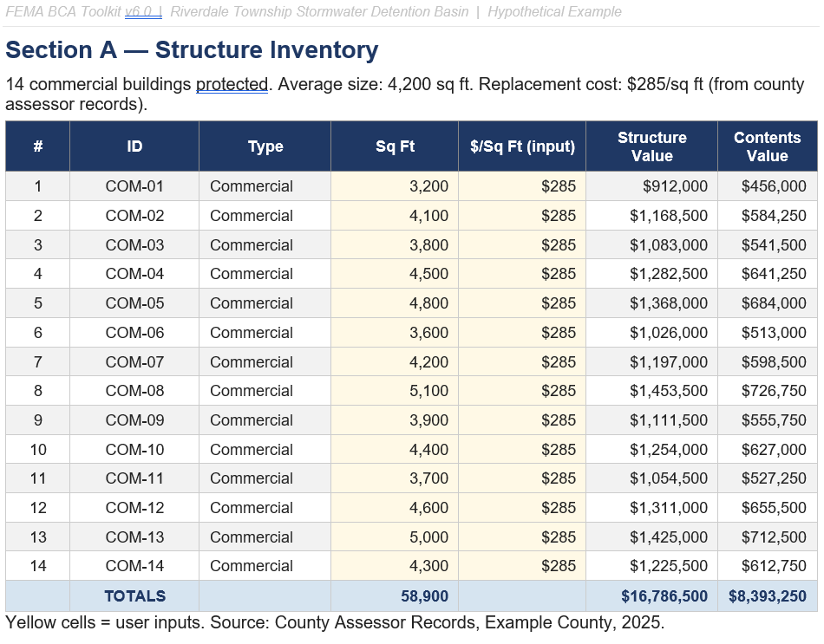Click the 4,600 Sq Ft cell

(395, 508)
